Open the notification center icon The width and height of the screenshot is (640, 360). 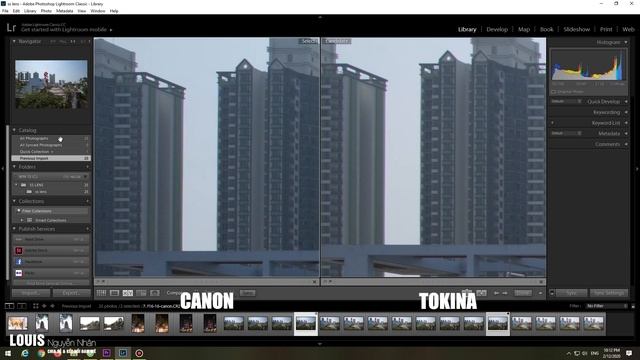point(629,353)
